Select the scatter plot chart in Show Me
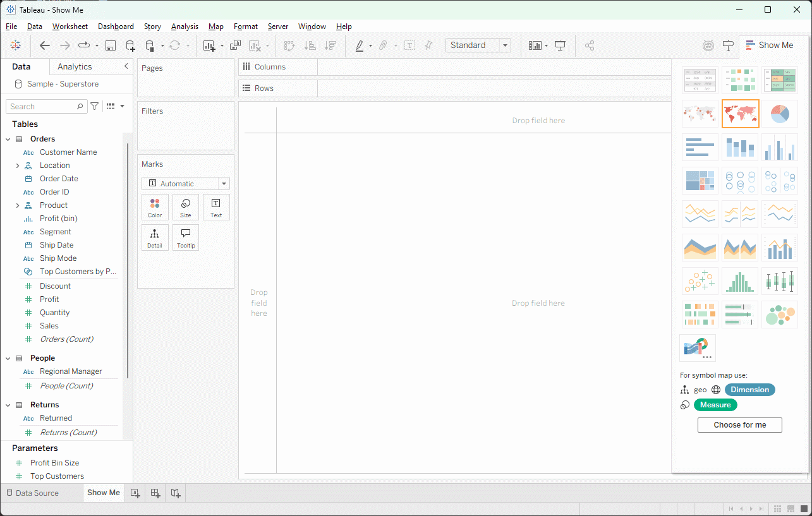The height and width of the screenshot is (516, 812). (x=700, y=281)
